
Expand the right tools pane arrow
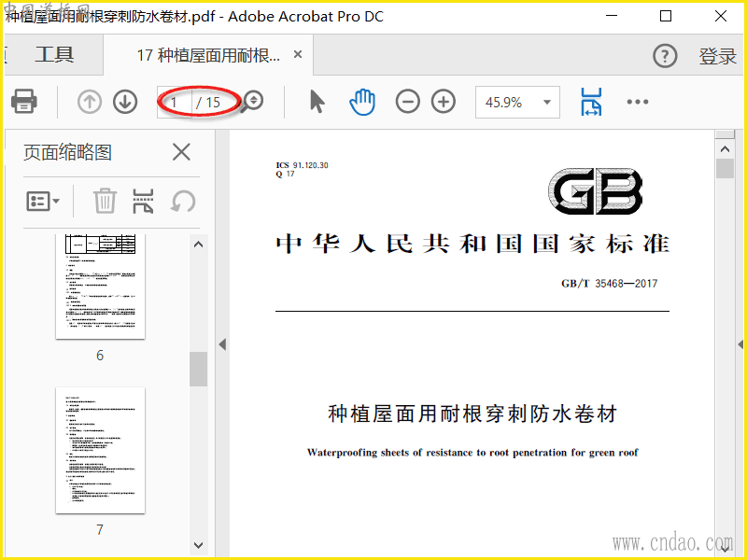point(740,344)
